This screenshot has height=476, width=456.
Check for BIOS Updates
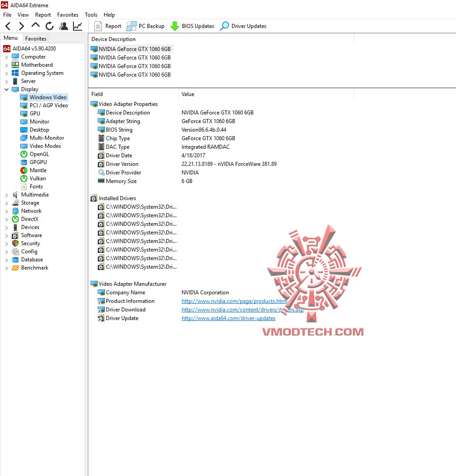pos(192,26)
